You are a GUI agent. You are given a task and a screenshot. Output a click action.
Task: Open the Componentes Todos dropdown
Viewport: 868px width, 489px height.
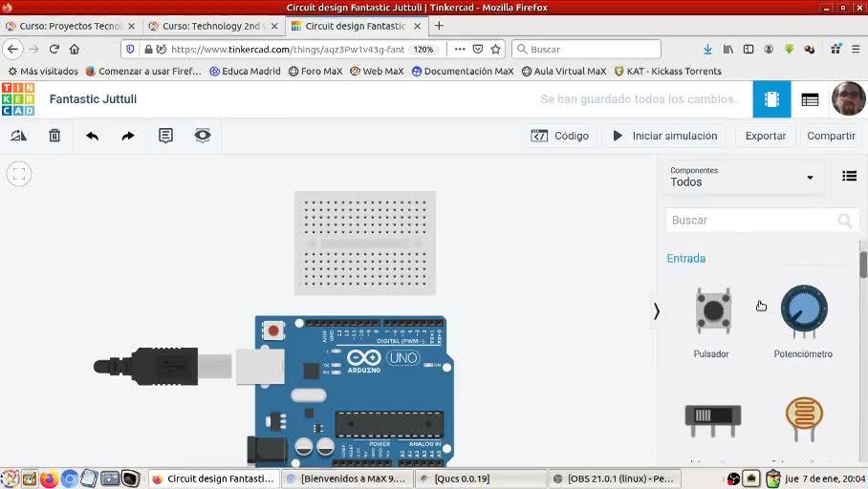(x=744, y=177)
